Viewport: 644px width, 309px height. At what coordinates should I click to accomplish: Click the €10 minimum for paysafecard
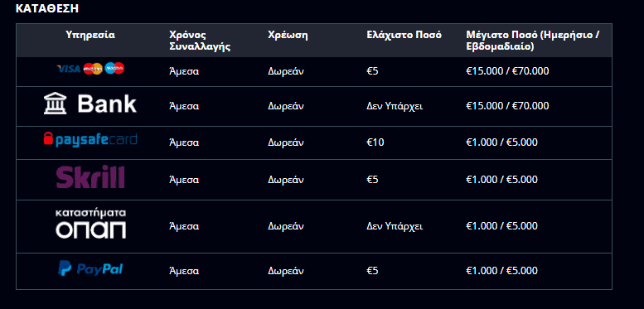pyautogui.click(x=375, y=142)
